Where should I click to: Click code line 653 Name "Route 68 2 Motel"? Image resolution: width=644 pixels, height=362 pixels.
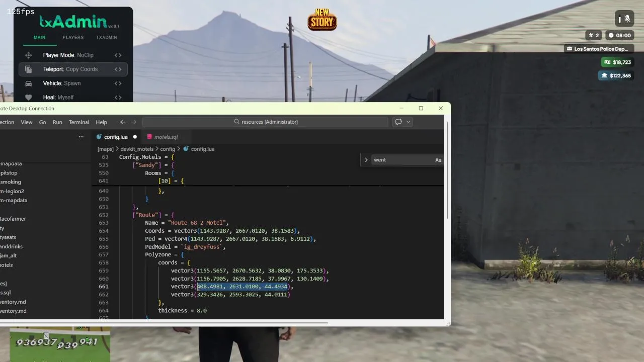tap(187, 223)
